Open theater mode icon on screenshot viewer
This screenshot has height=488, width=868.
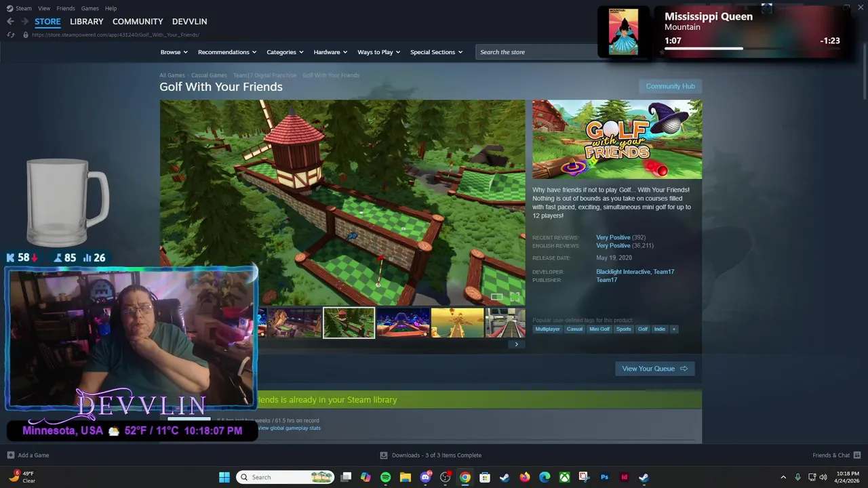tap(497, 297)
